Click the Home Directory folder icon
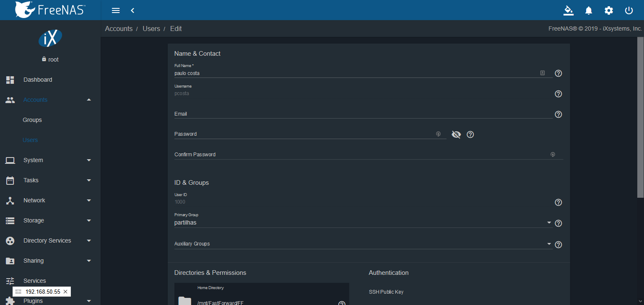Screen dimensions: 644x305 [184, 300]
